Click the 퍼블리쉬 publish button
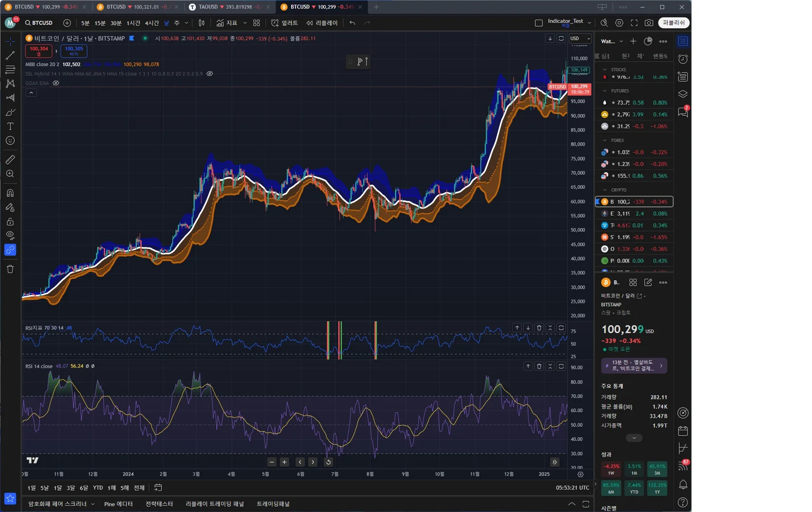Viewport: 812px width, 512px height. tap(674, 23)
